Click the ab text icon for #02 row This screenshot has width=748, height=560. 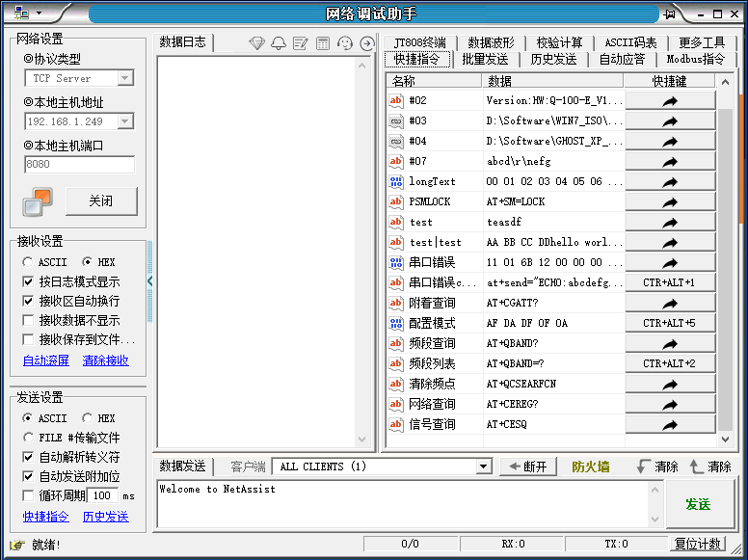[x=396, y=100]
